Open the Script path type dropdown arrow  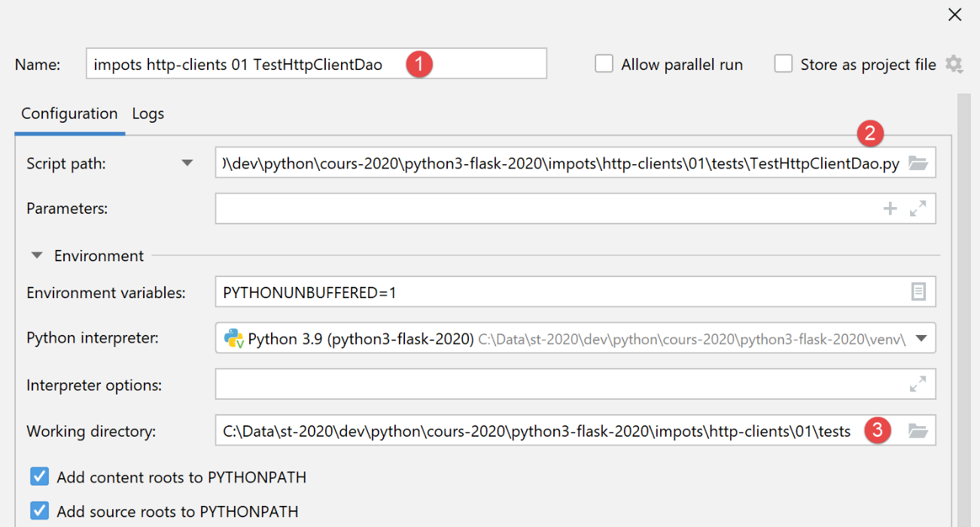pyautogui.click(x=187, y=163)
